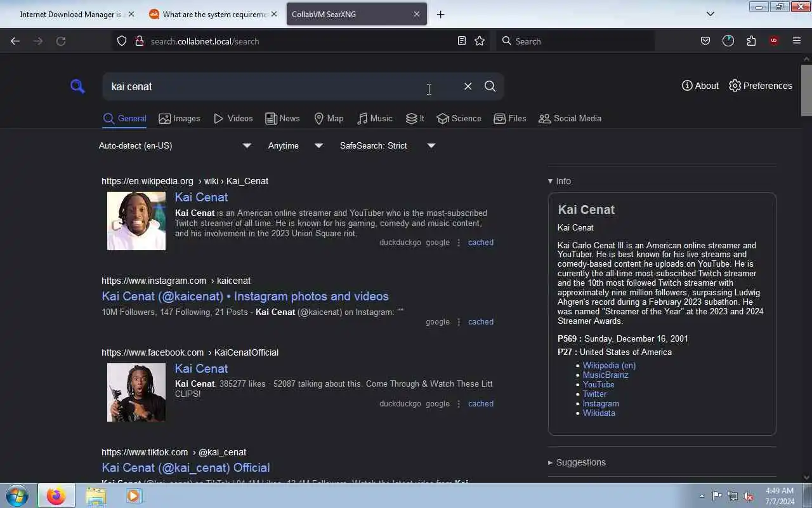Click the Firefox toolbar Search box
Screen dimensions: 812x508
(575, 41)
